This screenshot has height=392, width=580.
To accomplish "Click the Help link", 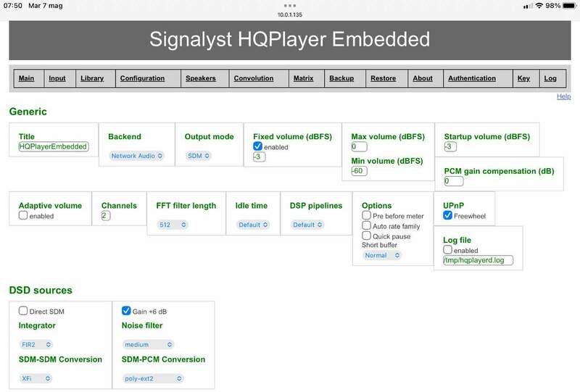I will [563, 96].
